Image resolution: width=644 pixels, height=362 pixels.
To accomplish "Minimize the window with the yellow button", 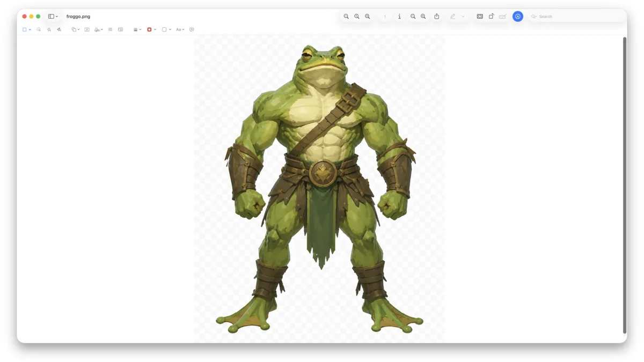I will click(x=31, y=17).
